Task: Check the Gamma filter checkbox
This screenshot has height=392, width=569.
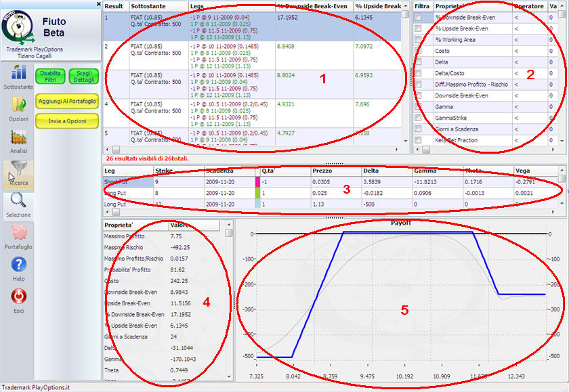Action: click(418, 106)
